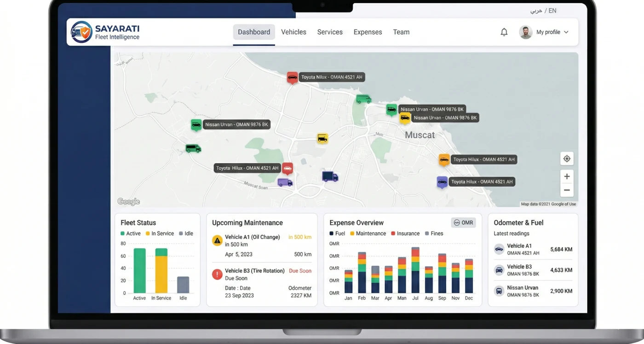Click the yellow in 500 km status

click(300, 237)
